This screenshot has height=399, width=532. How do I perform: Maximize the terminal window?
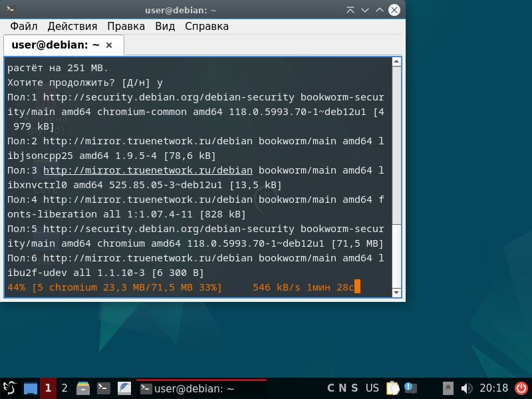click(379, 10)
